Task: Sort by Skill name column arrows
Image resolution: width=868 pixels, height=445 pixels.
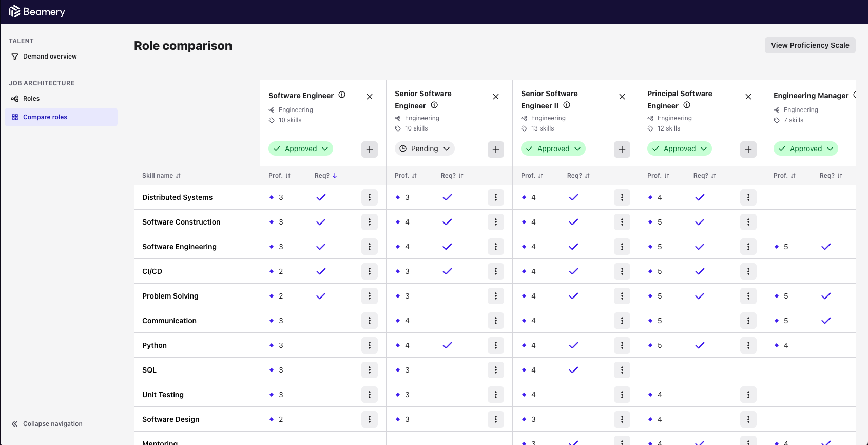Action: tap(178, 176)
